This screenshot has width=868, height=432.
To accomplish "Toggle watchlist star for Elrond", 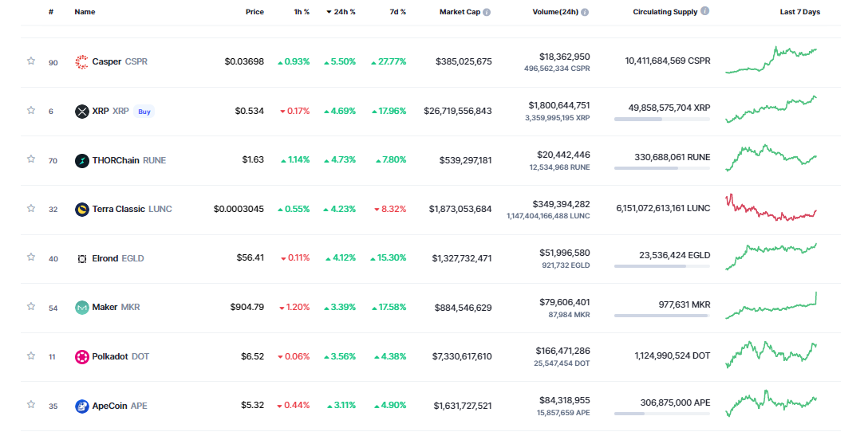I will pos(31,257).
